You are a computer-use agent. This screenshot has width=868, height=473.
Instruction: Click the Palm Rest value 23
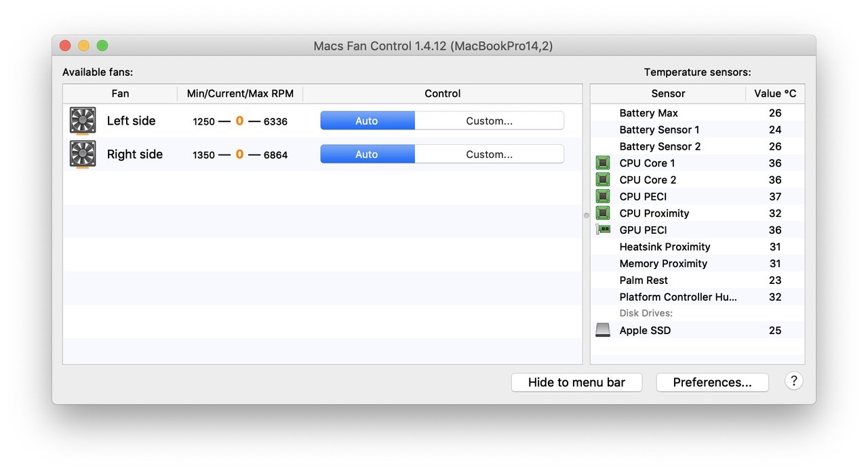tap(775, 280)
